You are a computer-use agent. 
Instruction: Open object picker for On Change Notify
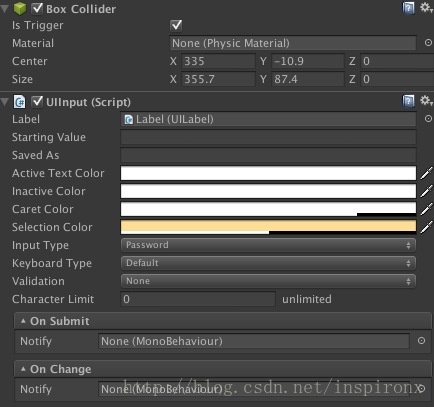tap(421, 389)
